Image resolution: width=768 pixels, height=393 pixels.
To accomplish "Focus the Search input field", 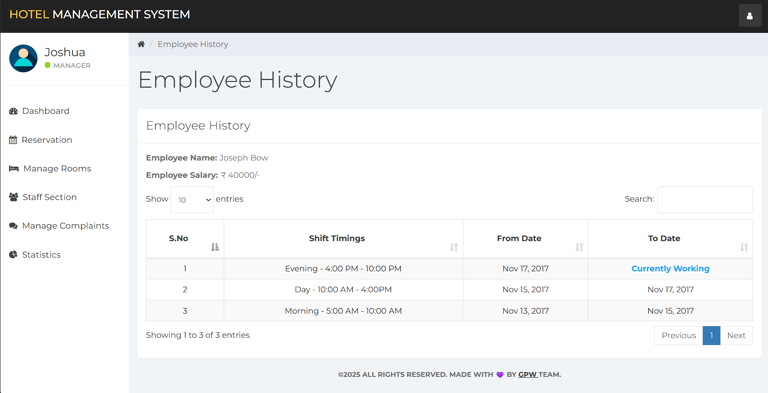I will 705,199.
